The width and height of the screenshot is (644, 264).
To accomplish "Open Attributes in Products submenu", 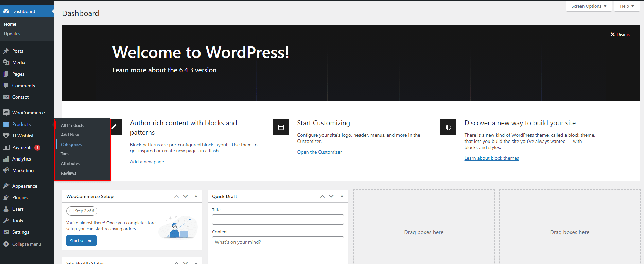I will (x=70, y=163).
